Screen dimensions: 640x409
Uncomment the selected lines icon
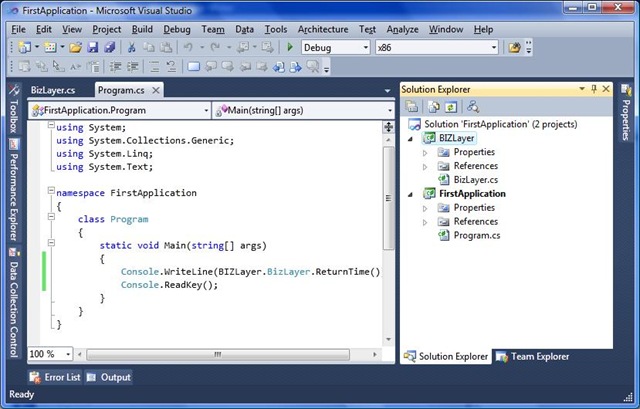tap(171, 67)
